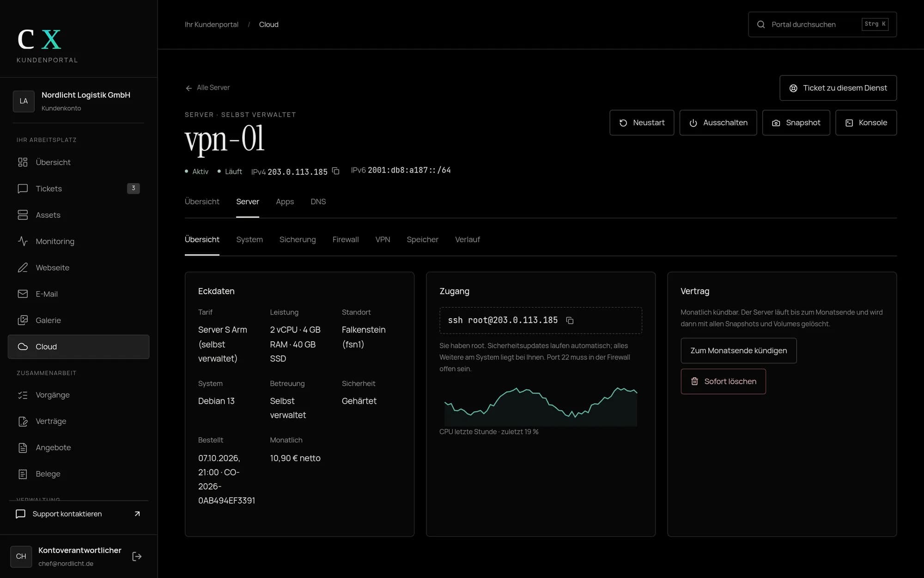Click the Ihr Kundenportal breadcrumb
Screen dimensions: 924x578
[212, 25]
